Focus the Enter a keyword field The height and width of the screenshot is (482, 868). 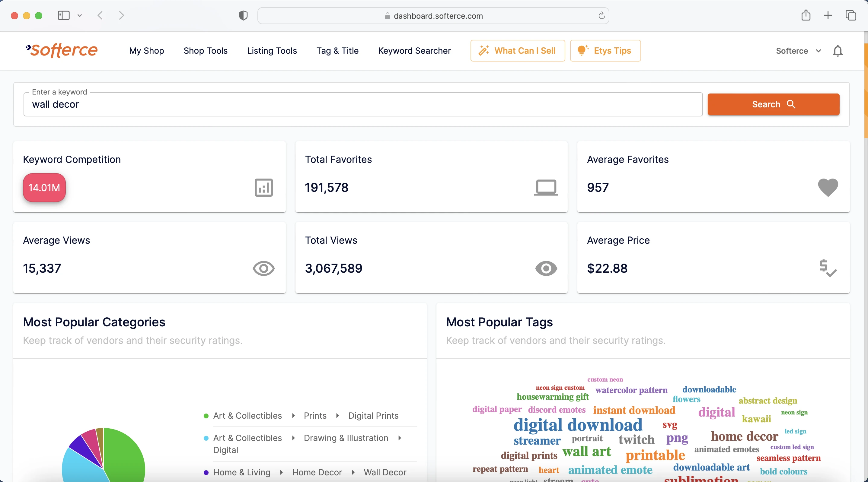tap(363, 104)
